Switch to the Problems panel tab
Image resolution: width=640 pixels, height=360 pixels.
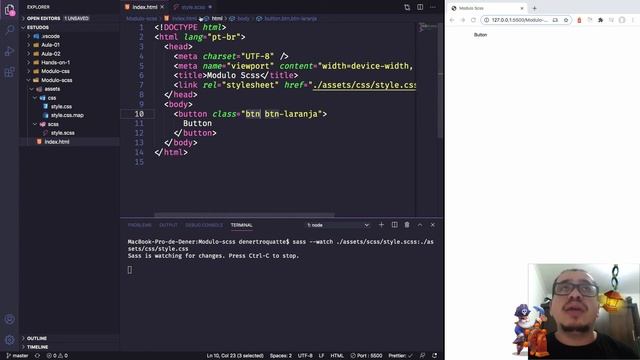point(139,225)
